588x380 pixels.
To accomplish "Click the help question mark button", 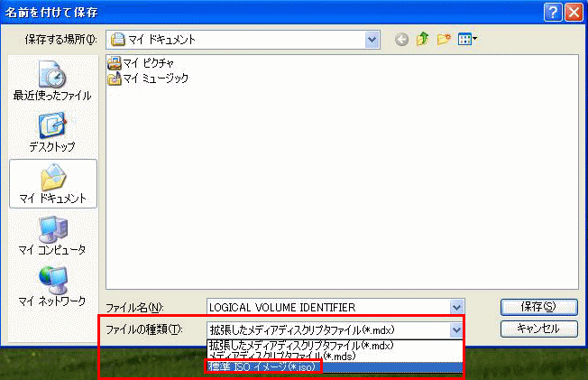I will click(553, 13).
